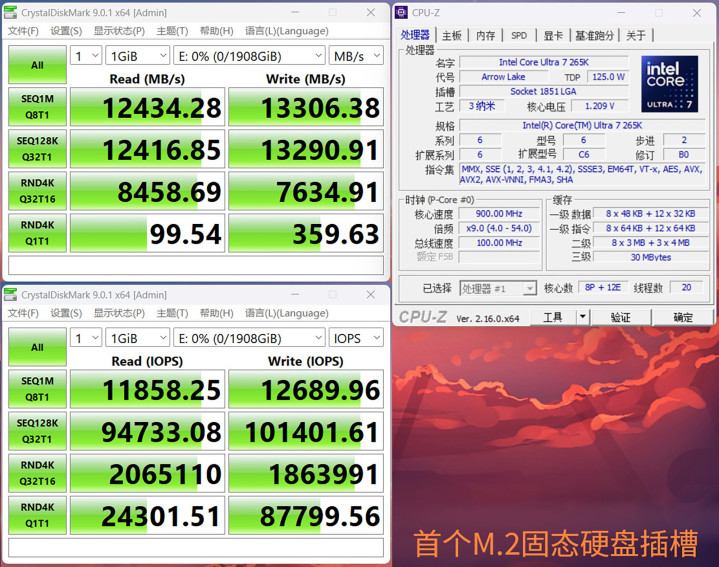Switch to the 关于 tab in CPU-Z
The image size is (719, 567).
pyautogui.click(x=636, y=35)
